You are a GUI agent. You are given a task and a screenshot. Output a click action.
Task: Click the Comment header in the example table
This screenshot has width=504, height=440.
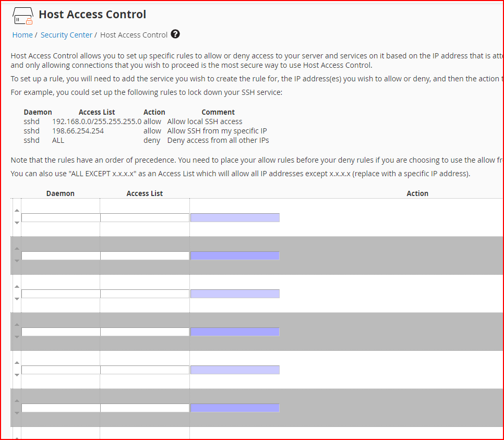pyautogui.click(x=218, y=112)
